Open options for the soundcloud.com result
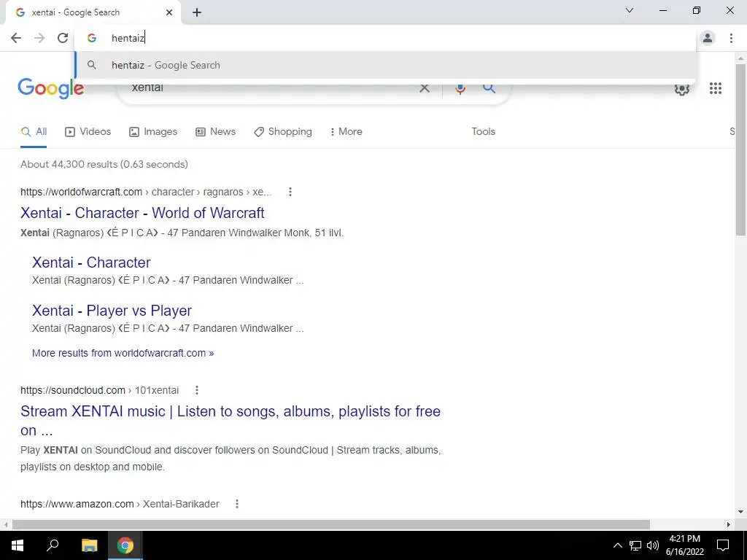The height and width of the screenshot is (560, 747). [x=197, y=391]
